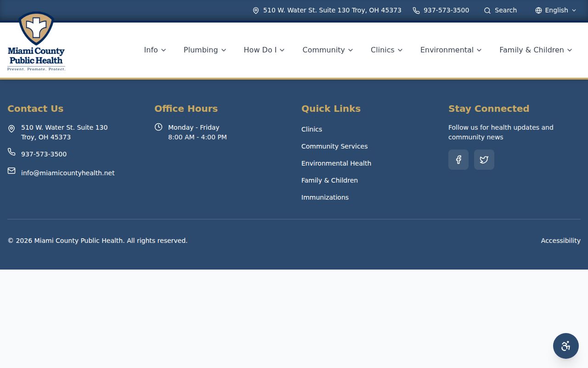The height and width of the screenshot is (368, 588).
Task: Click the copyright notice text
Action: (x=97, y=241)
